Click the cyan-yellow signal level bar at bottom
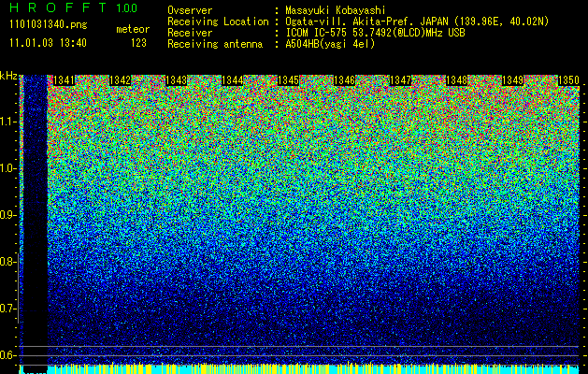The image size is (588, 374). click(x=300, y=369)
